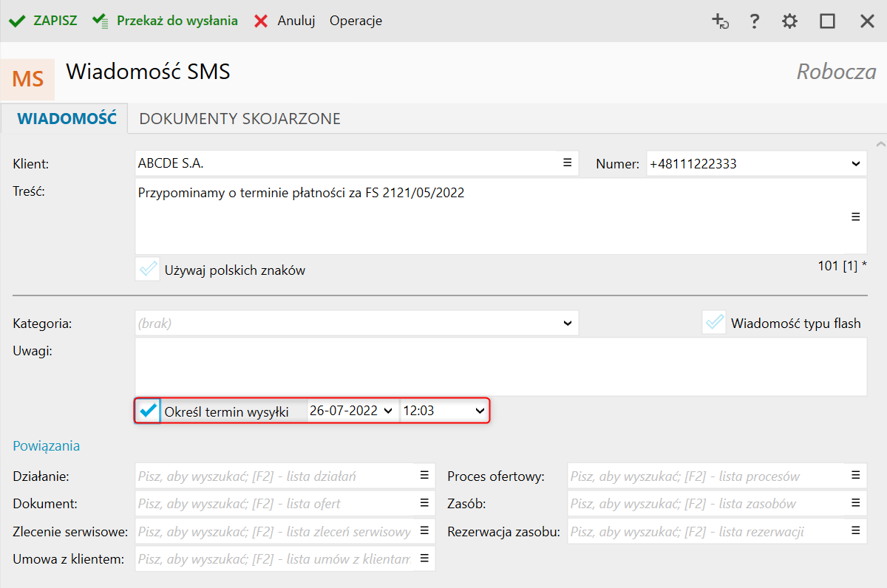887x588 pixels.
Task: Open the Umowa z klientem list icon
Action: [424, 557]
